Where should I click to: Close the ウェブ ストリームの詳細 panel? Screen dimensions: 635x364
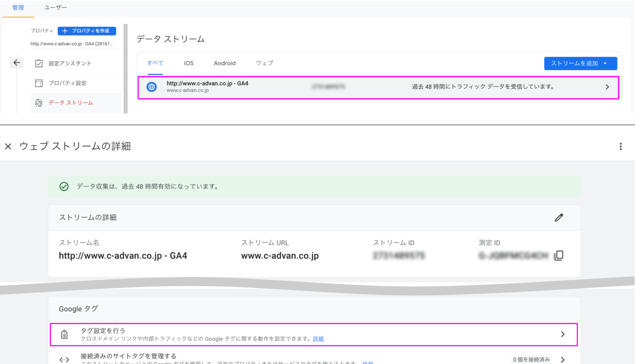(8, 146)
